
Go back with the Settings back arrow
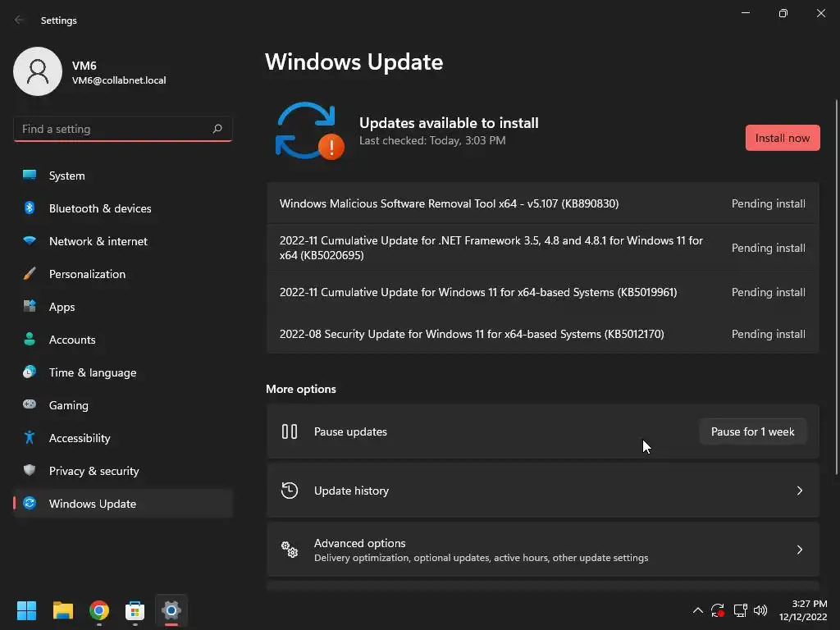(x=20, y=20)
